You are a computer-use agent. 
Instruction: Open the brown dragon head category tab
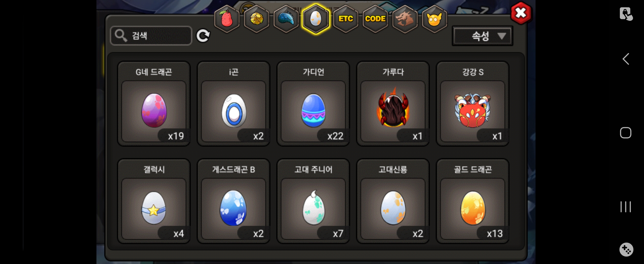[x=405, y=19]
